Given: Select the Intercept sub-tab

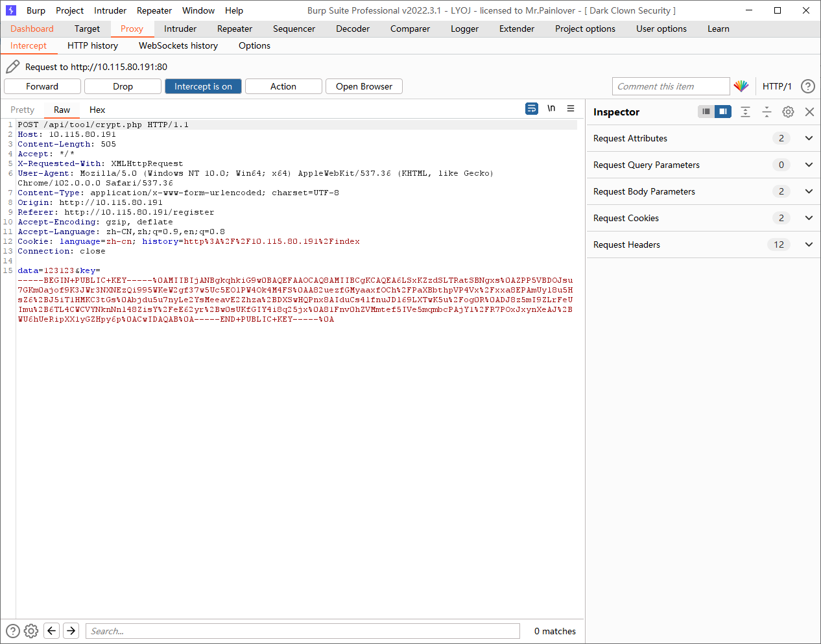Looking at the screenshot, I should click(x=29, y=45).
